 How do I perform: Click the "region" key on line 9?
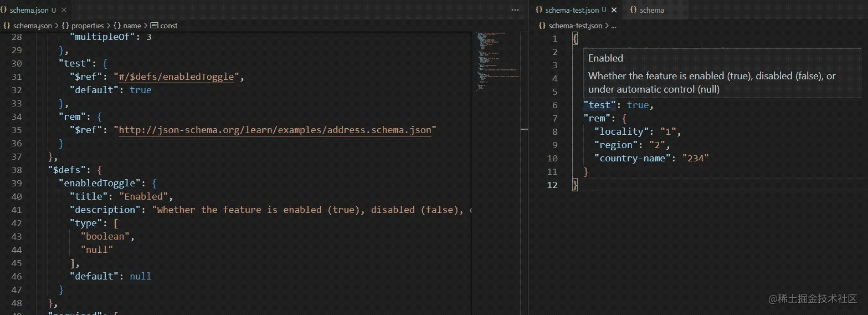click(x=616, y=145)
